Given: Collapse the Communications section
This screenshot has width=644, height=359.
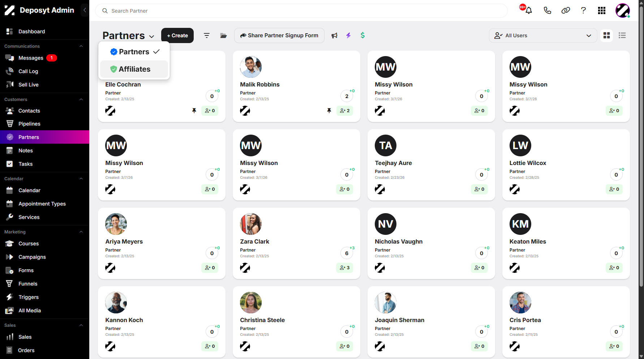Looking at the screenshot, I should (81, 46).
